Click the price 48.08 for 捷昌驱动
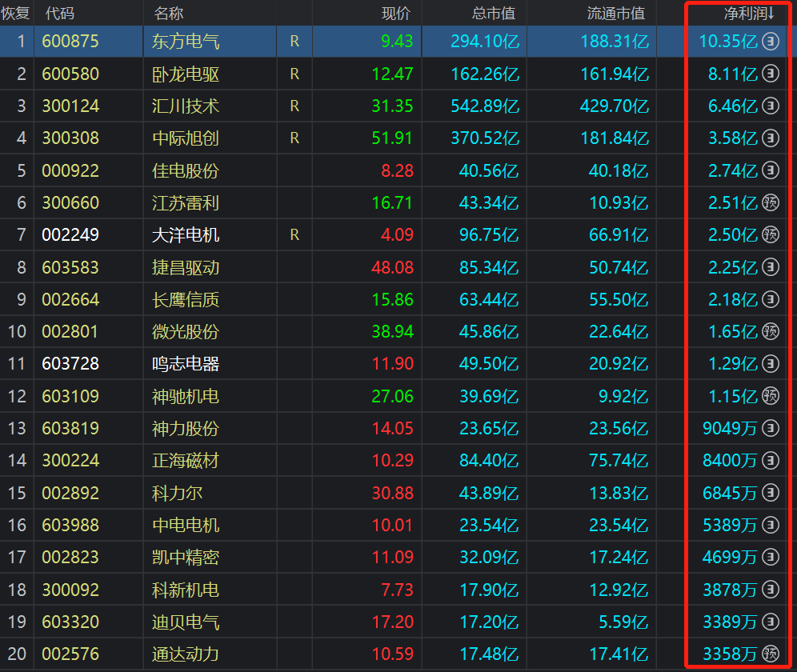This screenshot has height=672, width=797. tap(392, 267)
